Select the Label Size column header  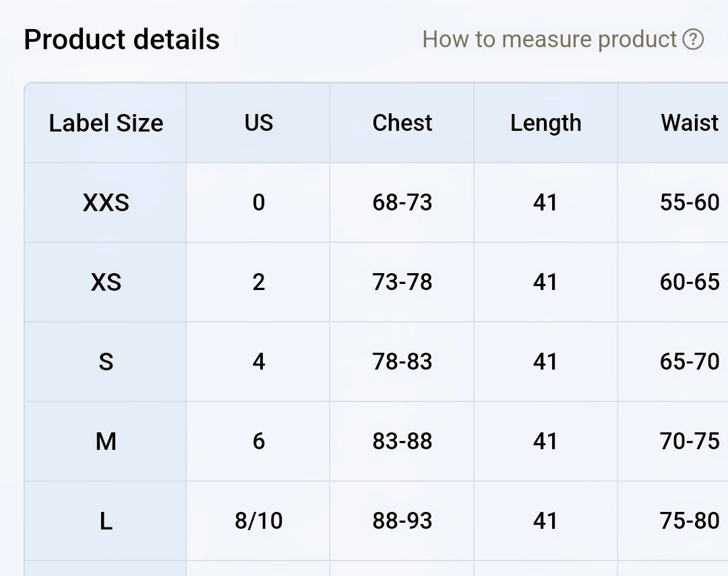click(106, 123)
